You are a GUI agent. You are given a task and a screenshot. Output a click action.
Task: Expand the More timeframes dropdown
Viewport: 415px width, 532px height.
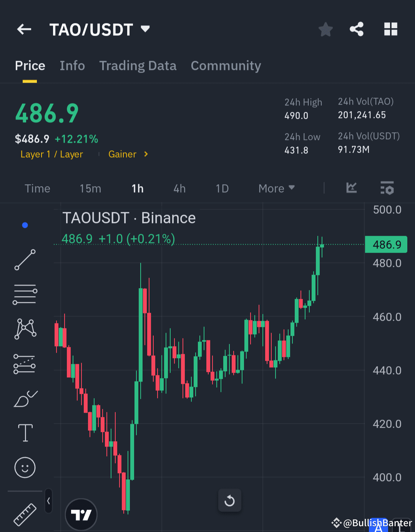(x=276, y=188)
